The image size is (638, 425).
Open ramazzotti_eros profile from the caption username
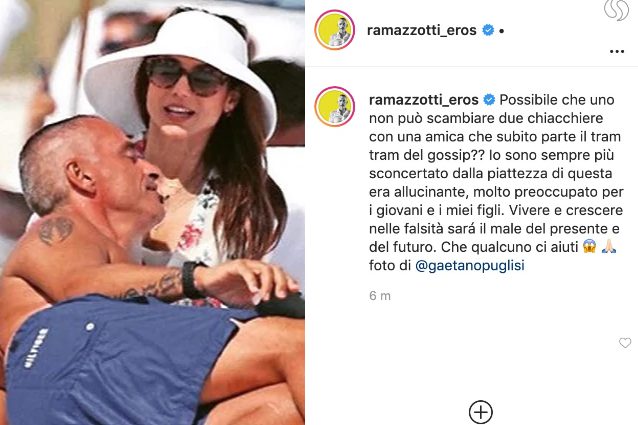[424, 100]
